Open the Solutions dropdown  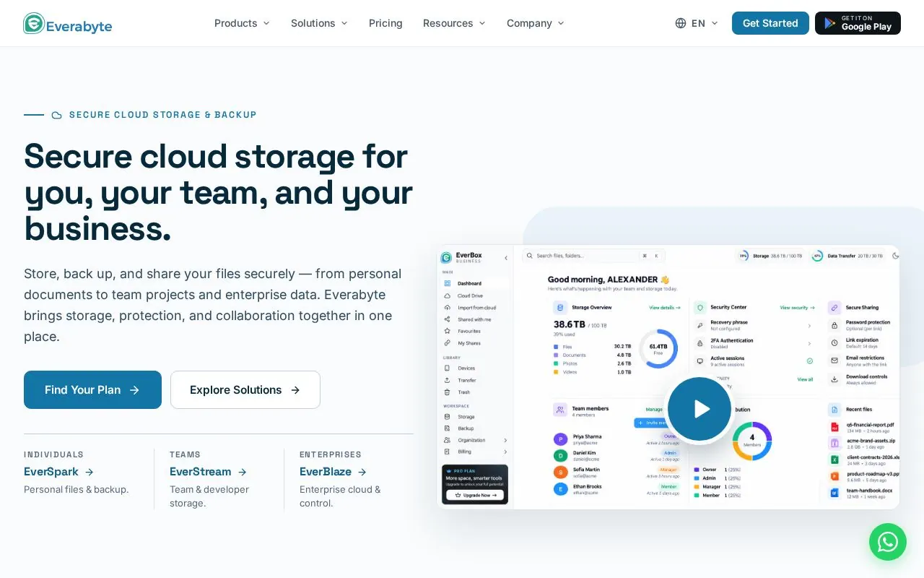tap(319, 23)
